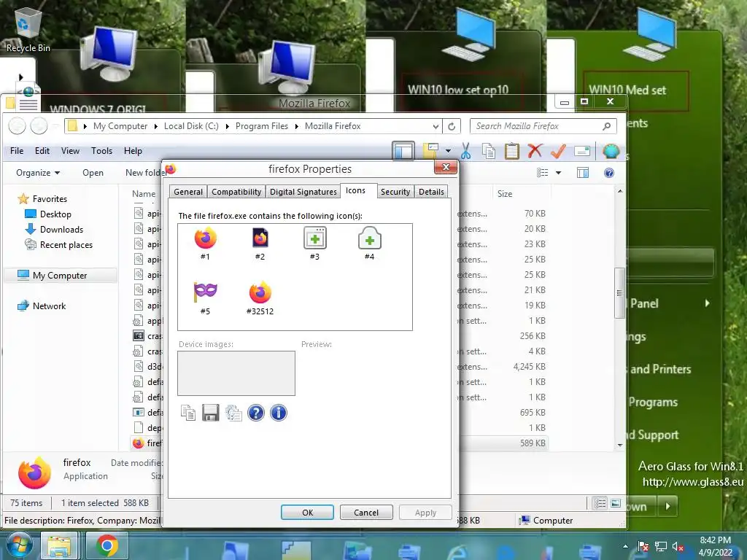Select Downloads in navigation pane

click(x=61, y=230)
